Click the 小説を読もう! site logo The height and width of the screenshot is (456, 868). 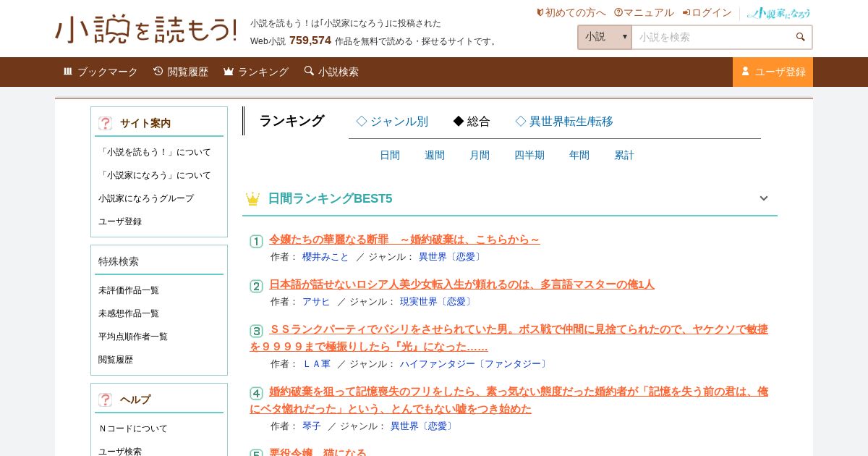[x=146, y=29]
